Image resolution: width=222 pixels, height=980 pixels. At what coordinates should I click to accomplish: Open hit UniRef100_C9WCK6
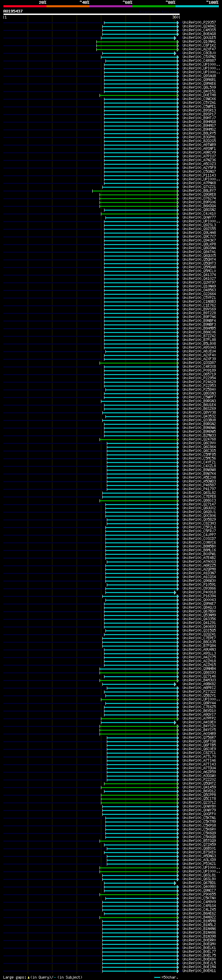coord(199,99)
